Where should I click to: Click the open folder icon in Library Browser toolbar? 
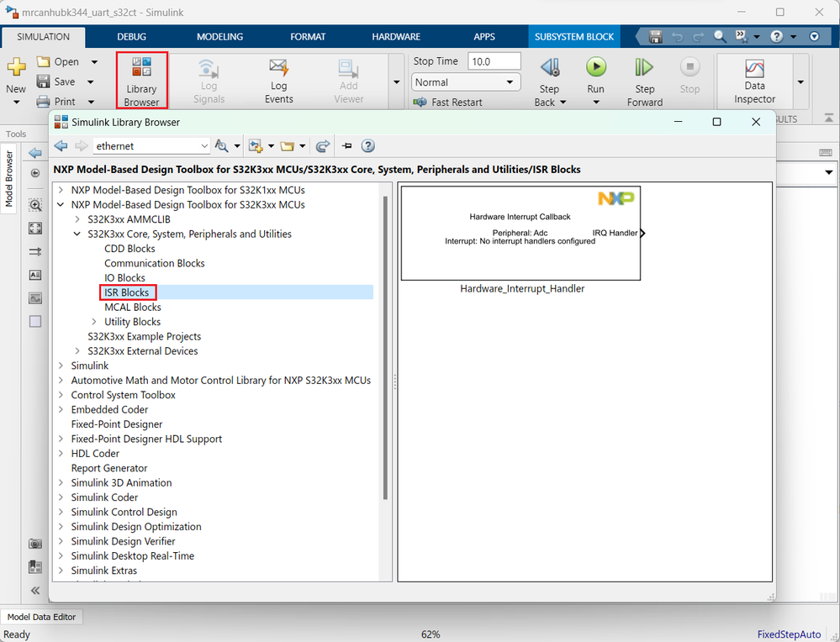tap(288, 145)
